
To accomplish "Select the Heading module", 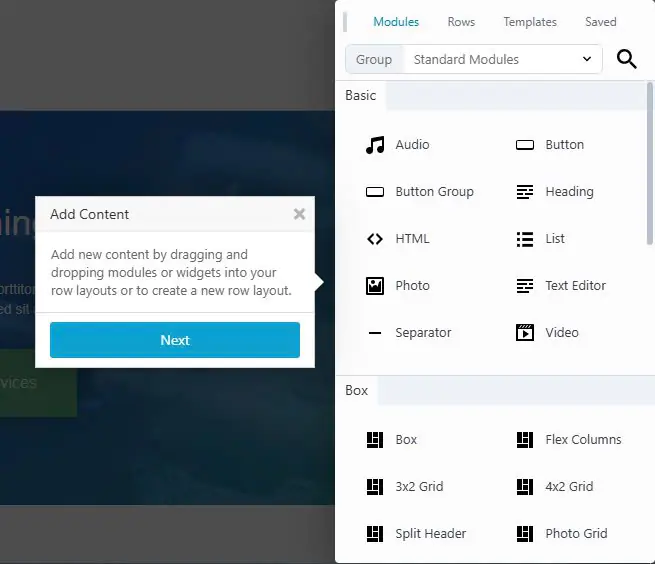I will (568, 192).
